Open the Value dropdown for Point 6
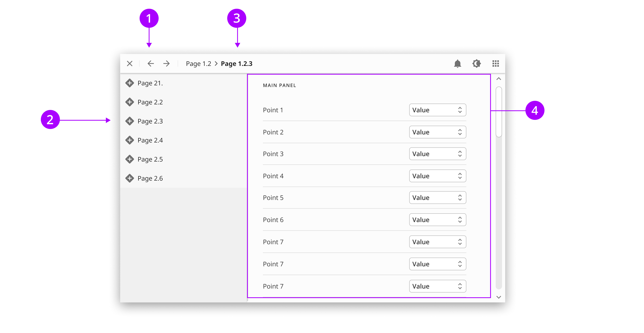Image resolution: width=644 pixels, height=333 pixels. tap(438, 220)
